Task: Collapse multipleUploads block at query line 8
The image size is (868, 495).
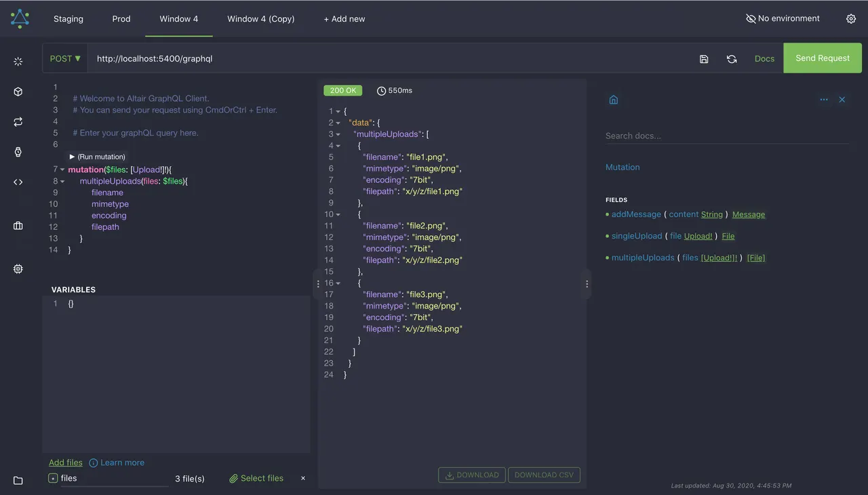Action: (x=62, y=181)
